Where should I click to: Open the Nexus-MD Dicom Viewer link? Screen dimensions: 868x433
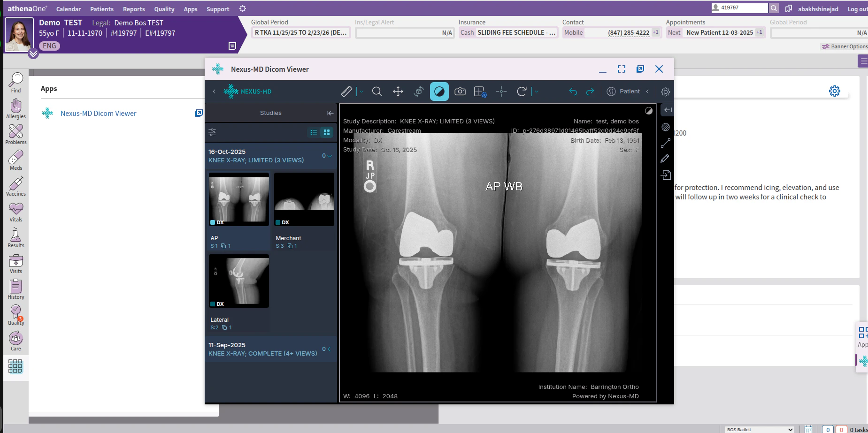tap(98, 113)
